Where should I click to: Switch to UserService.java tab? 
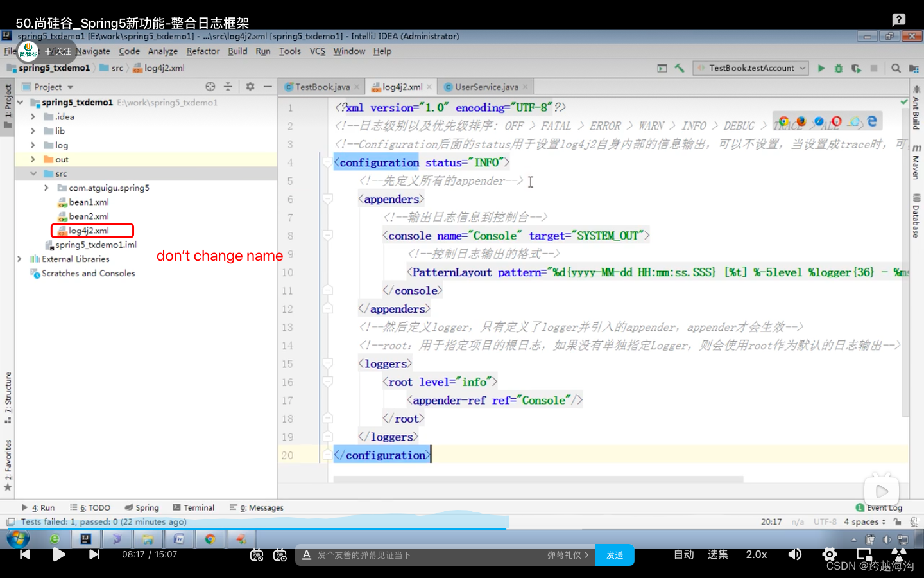click(x=486, y=87)
